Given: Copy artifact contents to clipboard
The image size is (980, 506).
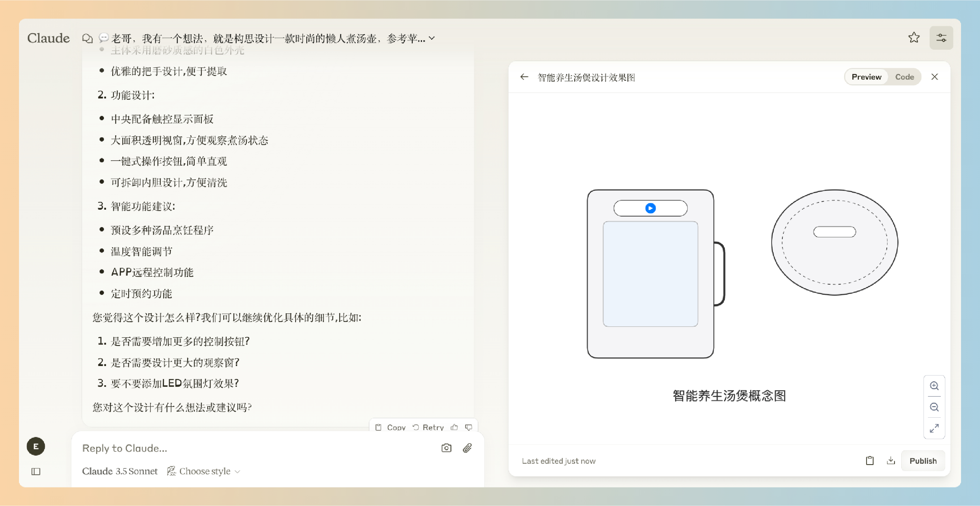Looking at the screenshot, I should (x=870, y=461).
